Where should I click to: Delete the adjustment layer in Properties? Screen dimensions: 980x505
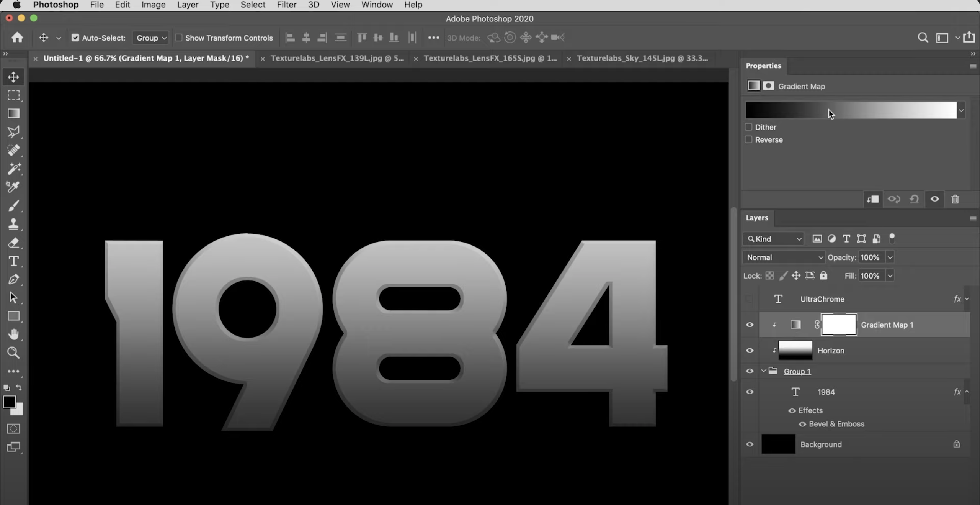(955, 199)
